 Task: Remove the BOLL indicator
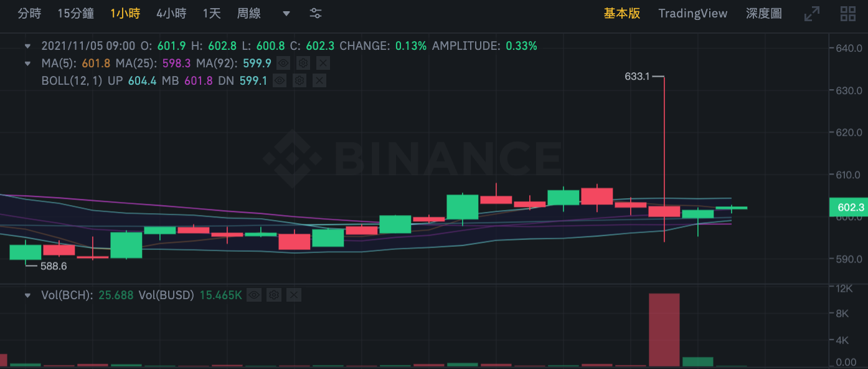tap(319, 80)
